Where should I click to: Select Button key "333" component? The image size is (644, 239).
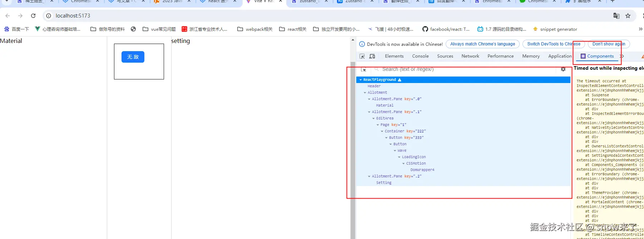pyautogui.click(x=406, y=138)
